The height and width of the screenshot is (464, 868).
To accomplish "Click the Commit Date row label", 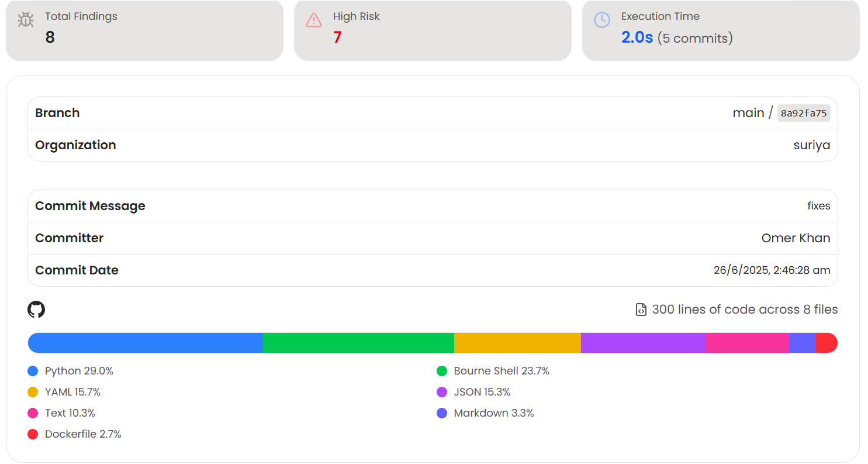I will (x=77, y=270).
